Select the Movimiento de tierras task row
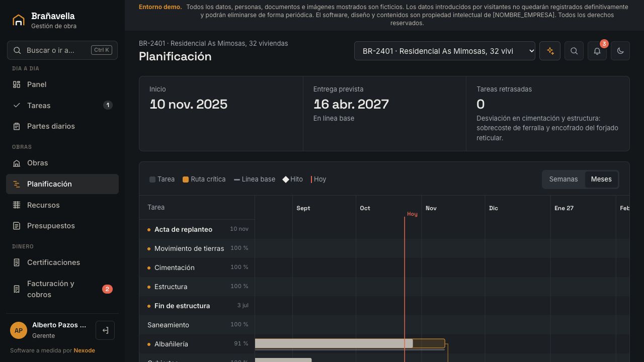Viewport: 644px width, 362px height. pos(197,248)
